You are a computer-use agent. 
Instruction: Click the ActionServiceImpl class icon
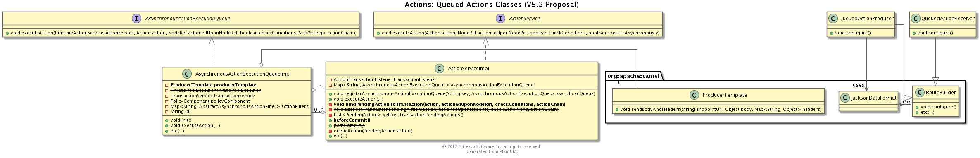click(x=439, y=69)
